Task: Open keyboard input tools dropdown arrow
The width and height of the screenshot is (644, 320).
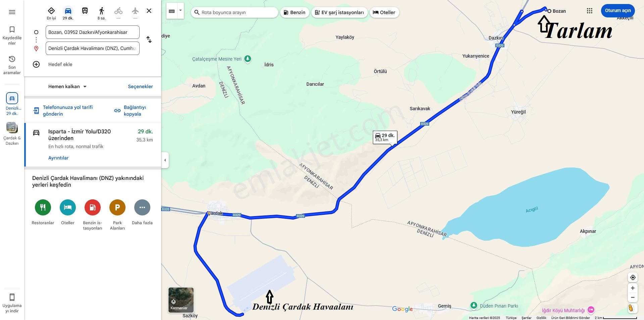Action: pyautogui.click(x=181, y=11)
